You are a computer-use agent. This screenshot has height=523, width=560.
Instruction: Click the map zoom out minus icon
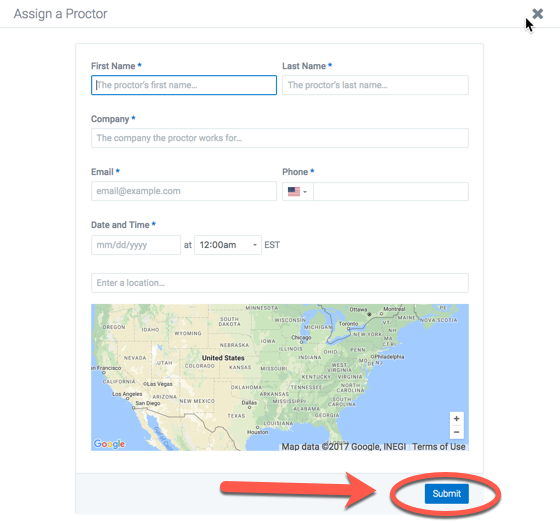pyautogui.click(x=456, y=432)
